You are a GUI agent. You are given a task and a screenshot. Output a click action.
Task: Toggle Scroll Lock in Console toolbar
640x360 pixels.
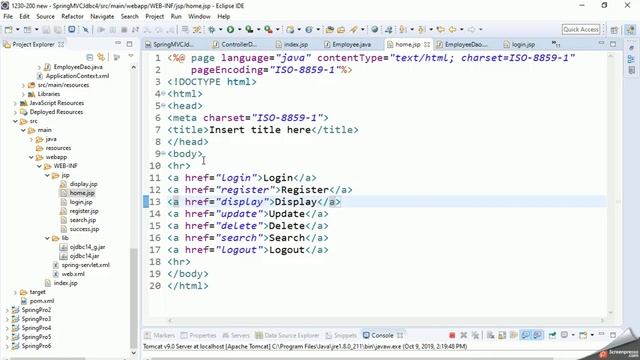pyautogui.click(x=502, y=335)
